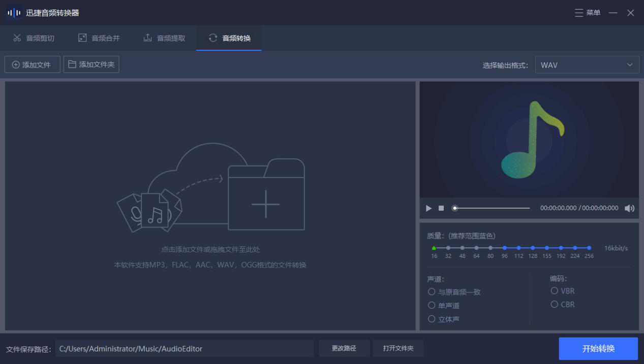
Task: Click the 开始转换 start conversion button
Action: (x=599, y=348)
